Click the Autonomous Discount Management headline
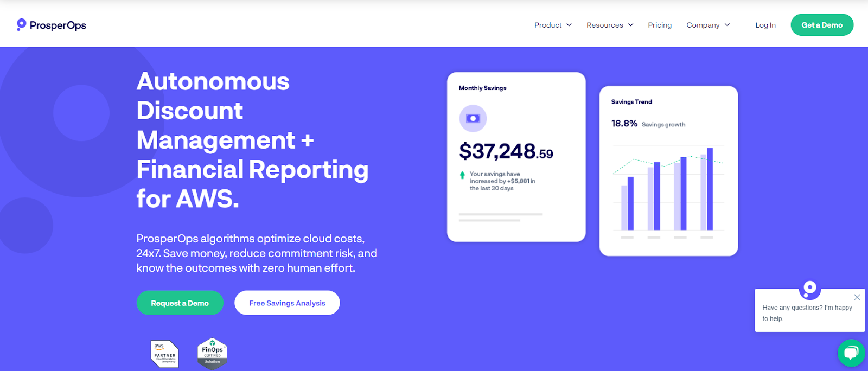The height and width of the screenshot is (371, 868). click(x=253, y=140)
